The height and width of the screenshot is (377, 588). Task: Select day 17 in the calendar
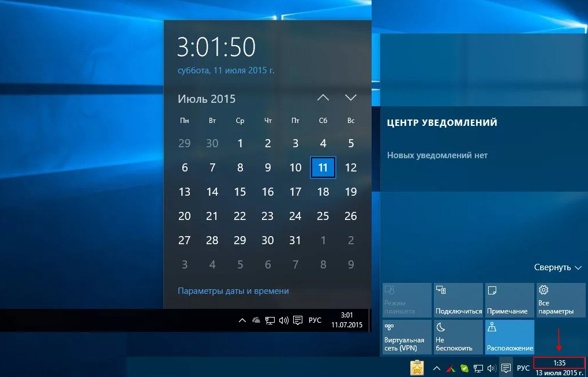point(295,192)
